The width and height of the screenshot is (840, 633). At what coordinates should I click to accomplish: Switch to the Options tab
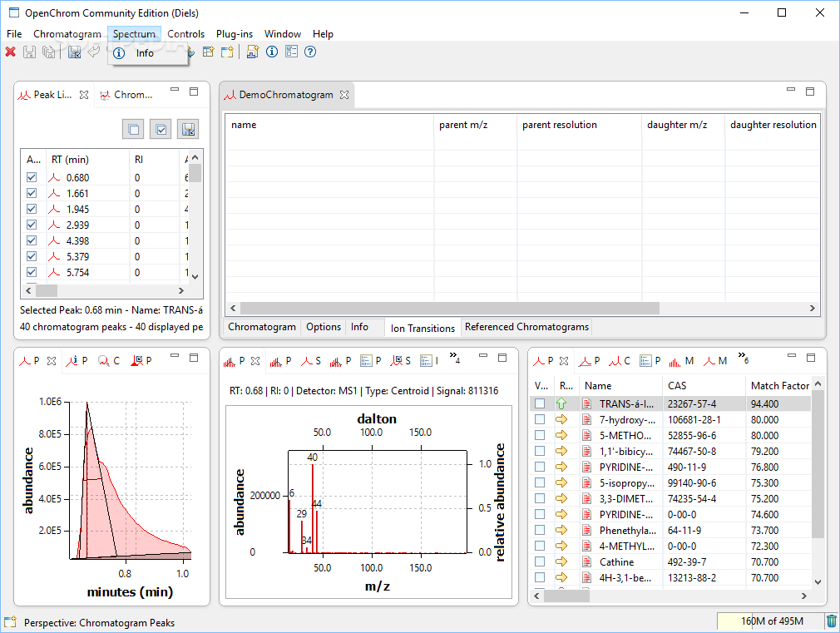[324, 327]
